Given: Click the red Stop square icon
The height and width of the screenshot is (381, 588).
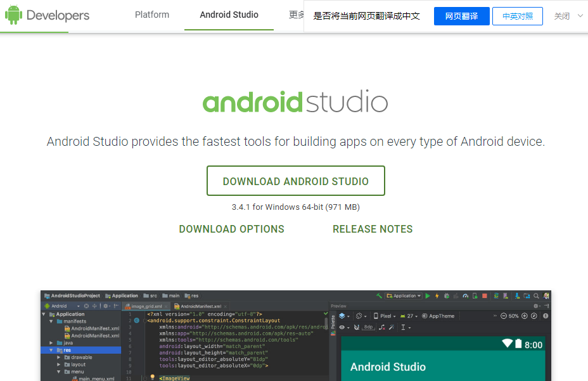Looking at the screenshot, I should (x=485, y=296).
